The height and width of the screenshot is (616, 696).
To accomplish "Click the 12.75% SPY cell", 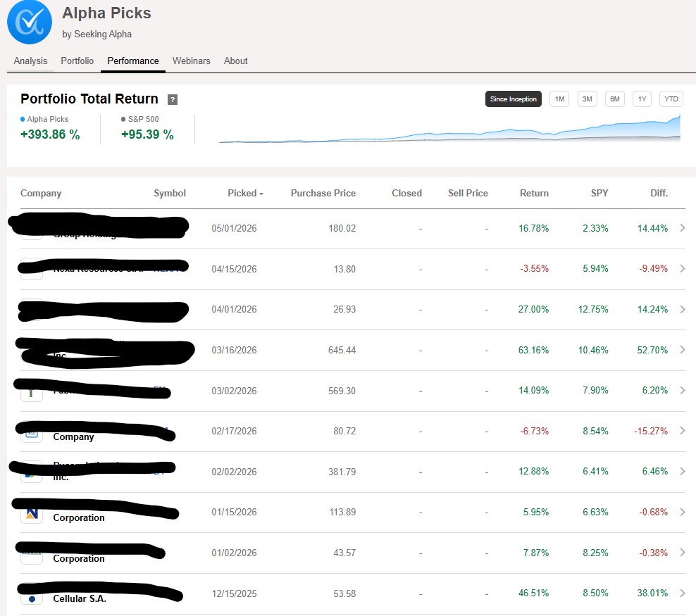I will [593, 309].
